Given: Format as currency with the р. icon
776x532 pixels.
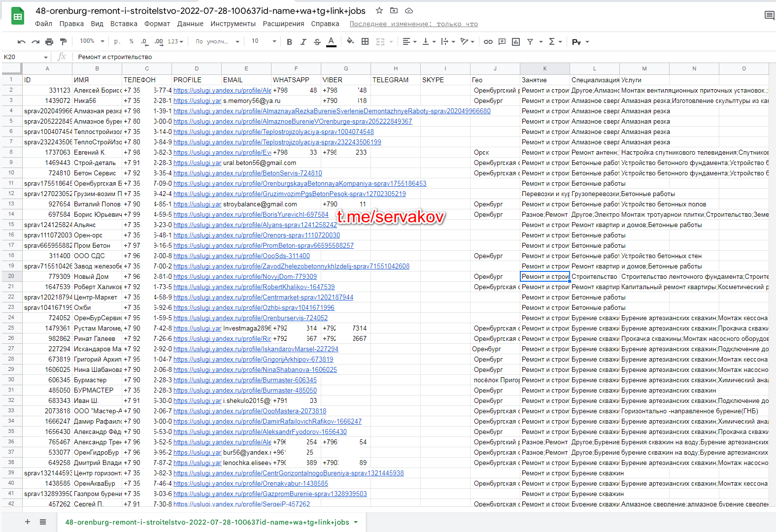Looking at the screenshot, I should pos(117,41).
